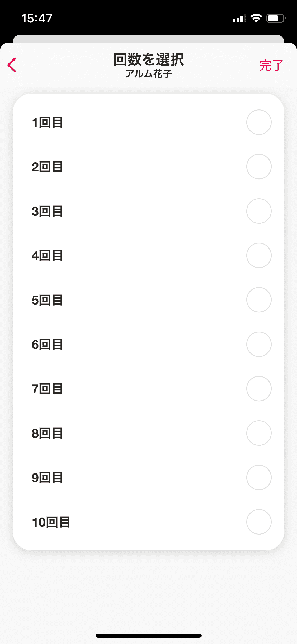Tap the 完了 done button

pos(271,65)
